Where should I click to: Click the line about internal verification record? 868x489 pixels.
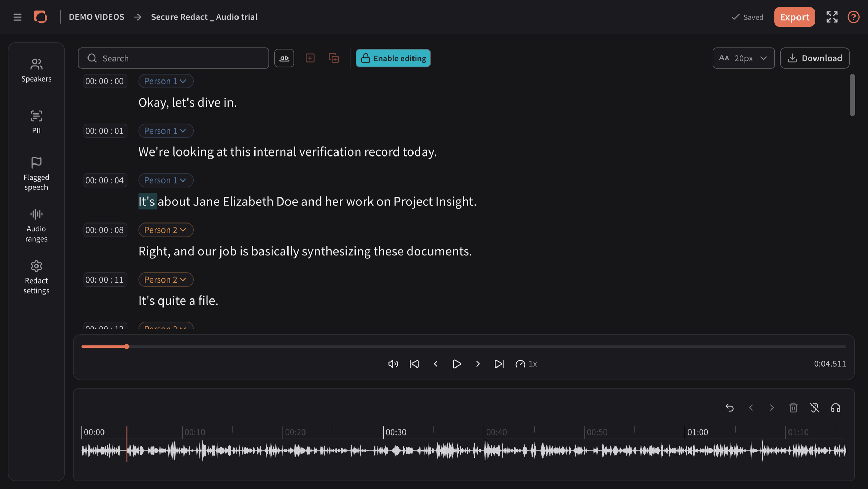coord(287,152)
